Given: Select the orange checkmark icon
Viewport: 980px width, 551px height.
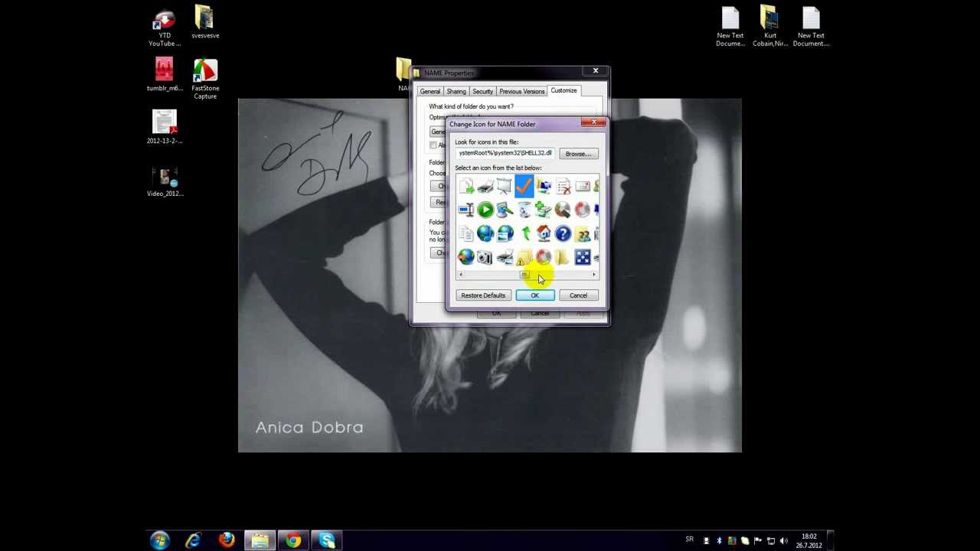Looking at the screenshot, I should (524, 185).
